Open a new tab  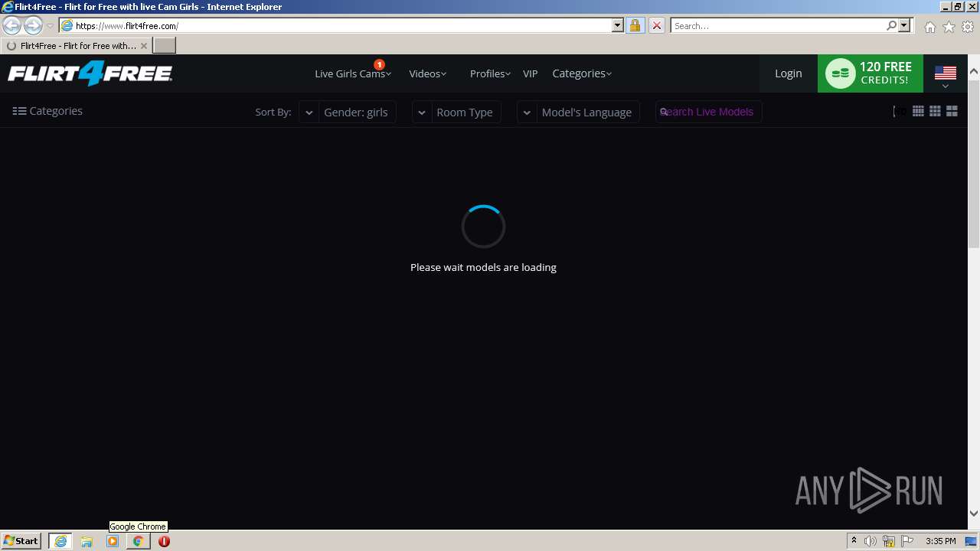(x=165, y=46)
